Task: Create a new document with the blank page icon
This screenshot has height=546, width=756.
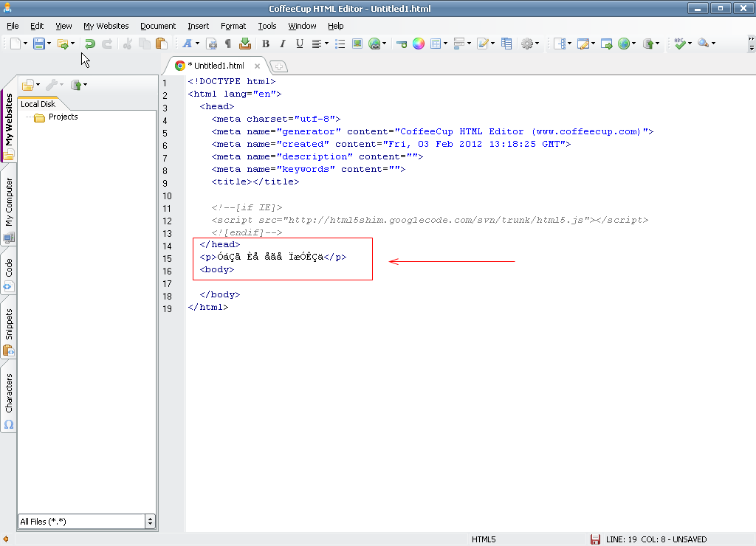Action: (x=16, y=44)
